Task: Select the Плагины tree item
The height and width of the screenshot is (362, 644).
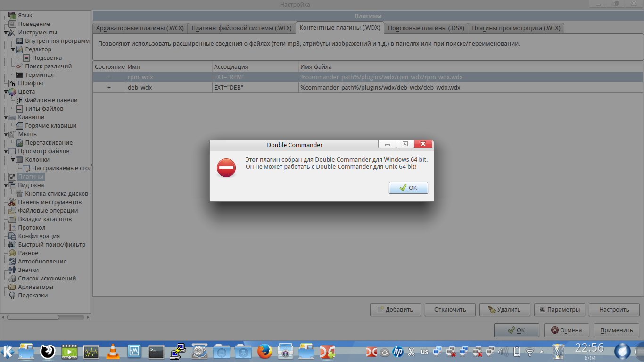Action: click(31, 177)
